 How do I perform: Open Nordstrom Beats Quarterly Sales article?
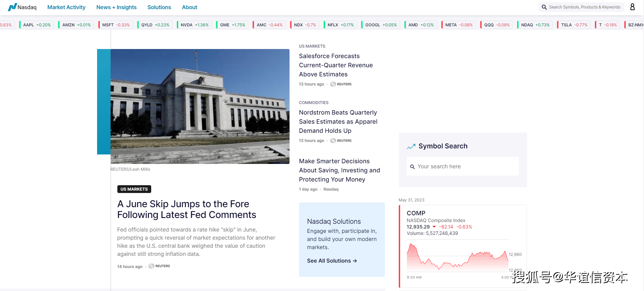click(x=338, y=122)
